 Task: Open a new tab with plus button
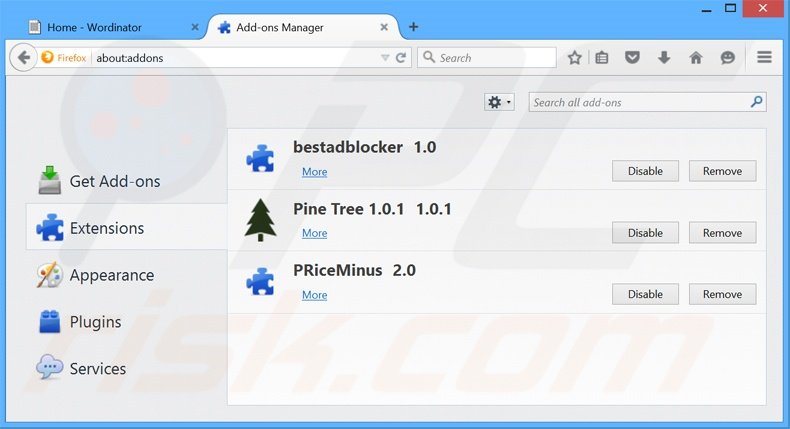click(413, 27)
